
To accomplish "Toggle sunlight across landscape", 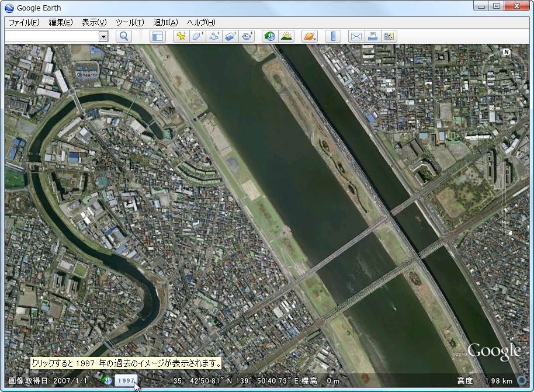I will click(x=286, y=36).
